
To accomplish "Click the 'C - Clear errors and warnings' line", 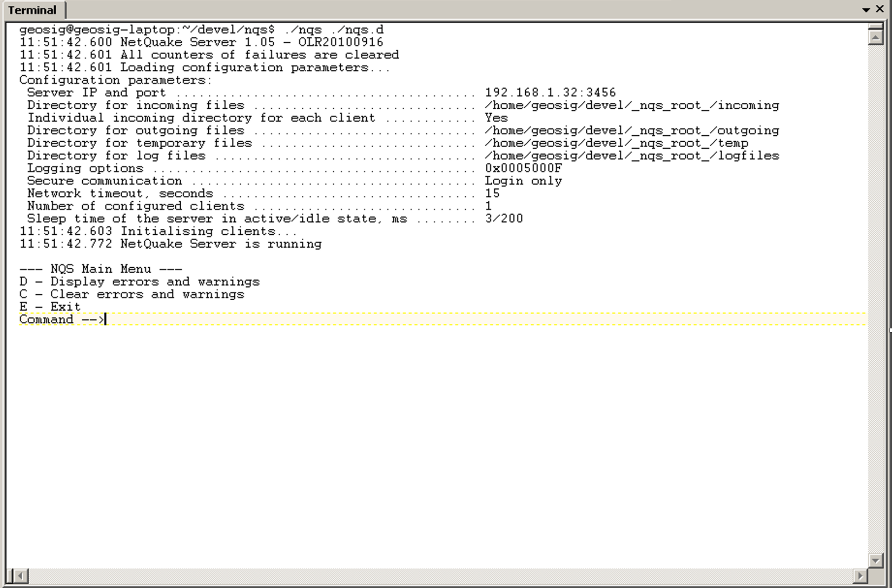I will 132,294.
